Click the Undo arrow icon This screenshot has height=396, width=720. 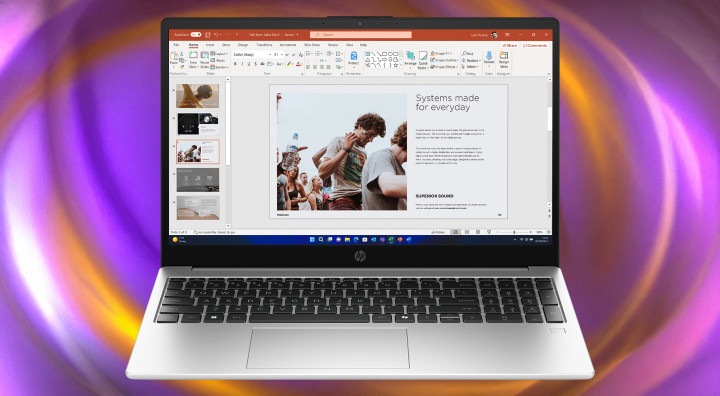click(x=216, y=34)
